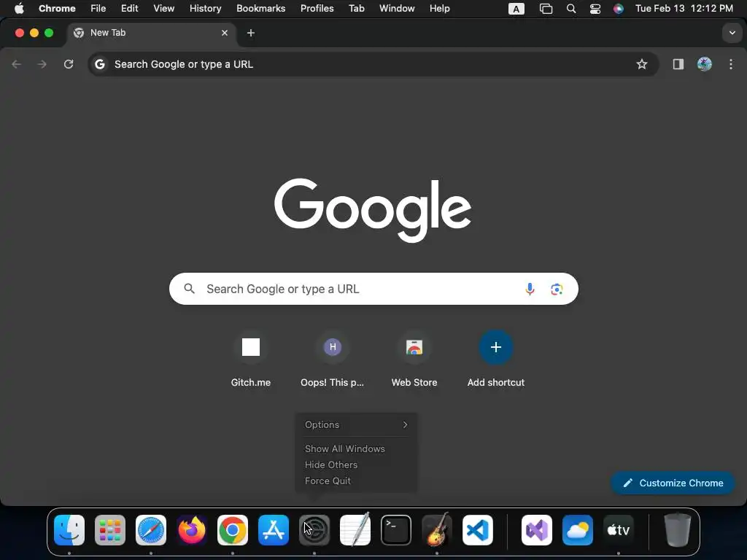
Task: Launch Safari from the Dock
Action: click(151, 530)
